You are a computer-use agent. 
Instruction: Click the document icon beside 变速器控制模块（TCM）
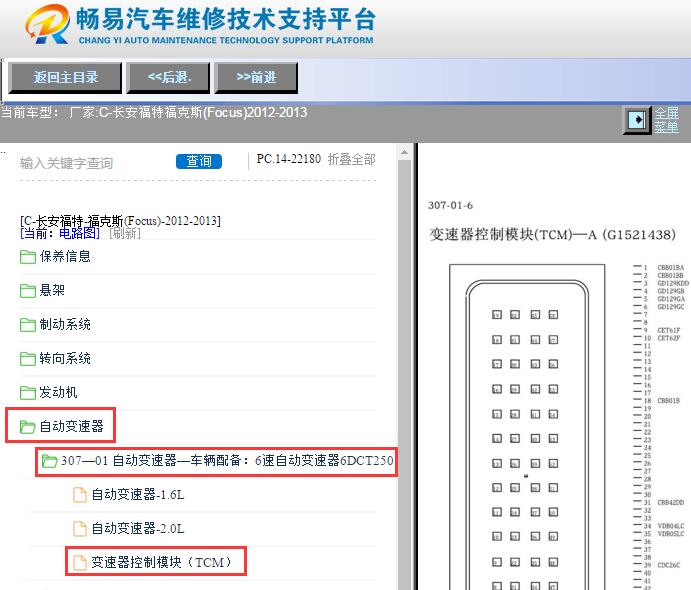[x=80, y=563]
